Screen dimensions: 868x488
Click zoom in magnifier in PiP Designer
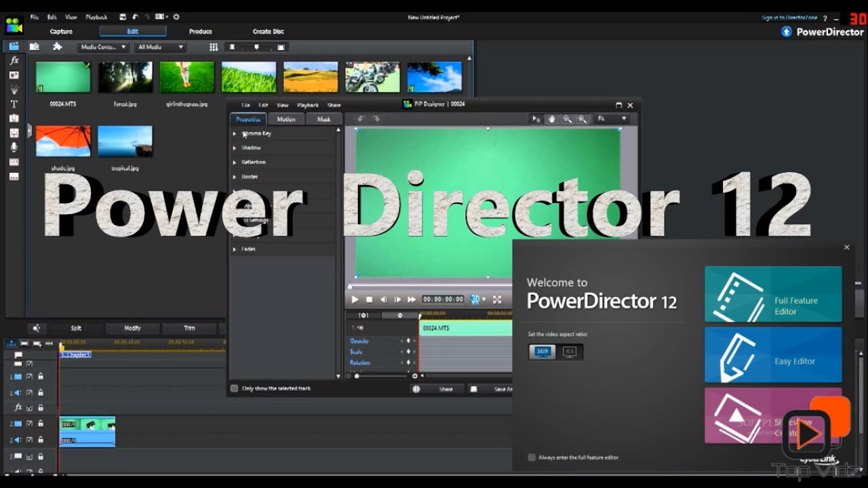click(582, 119)
